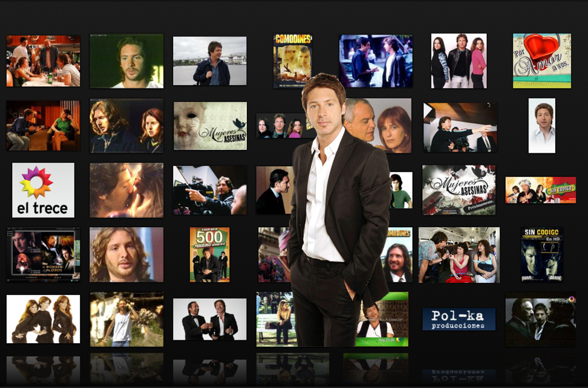Viewport: 588px width, 388px height.
Task: Select the two men in tuxedos thumbnail
Action: 210,319
